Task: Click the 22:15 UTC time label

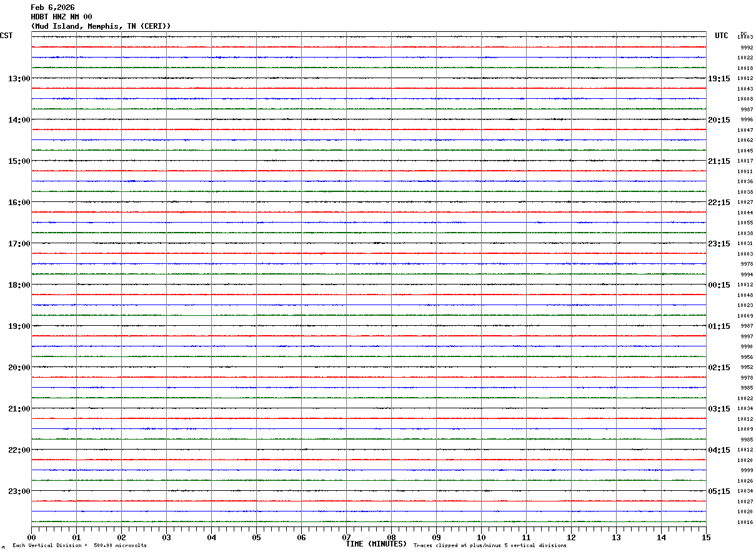Action: [719, 203]
